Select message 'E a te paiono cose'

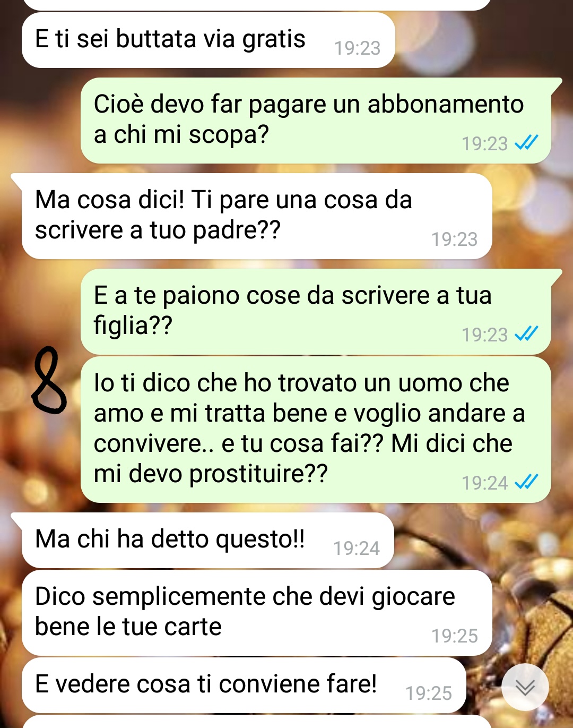click(x=316, y=312)
